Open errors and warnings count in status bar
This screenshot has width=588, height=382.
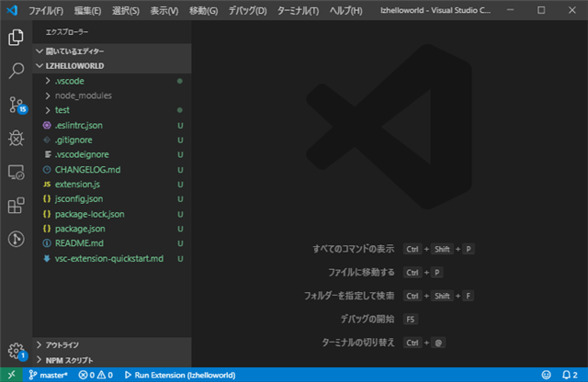click(96, 375)
